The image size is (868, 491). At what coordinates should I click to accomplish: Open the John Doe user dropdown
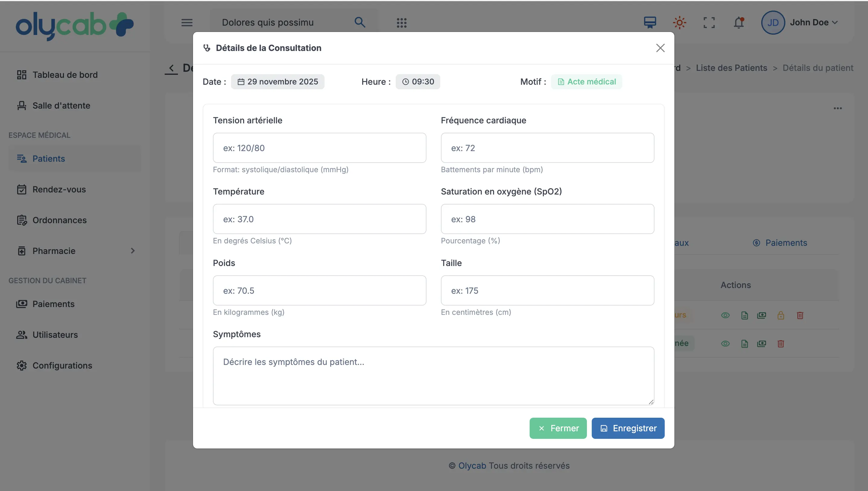pyautogui.click(x=813, y=23)
